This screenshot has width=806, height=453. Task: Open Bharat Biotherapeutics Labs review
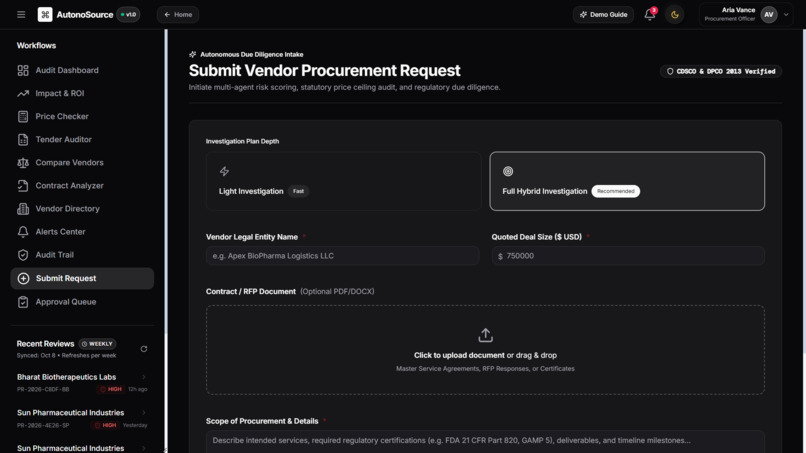pos(82,383)
